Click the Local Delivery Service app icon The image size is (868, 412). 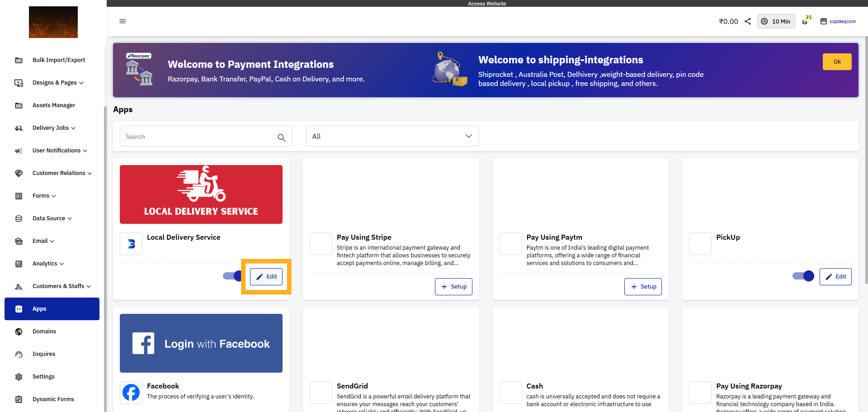131,244
